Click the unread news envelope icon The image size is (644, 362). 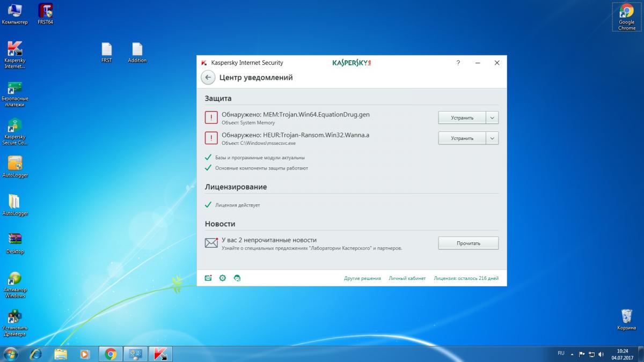(211, 243)
